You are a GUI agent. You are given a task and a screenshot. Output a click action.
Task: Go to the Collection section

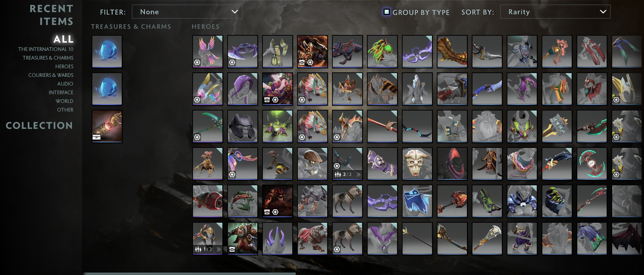39,125
